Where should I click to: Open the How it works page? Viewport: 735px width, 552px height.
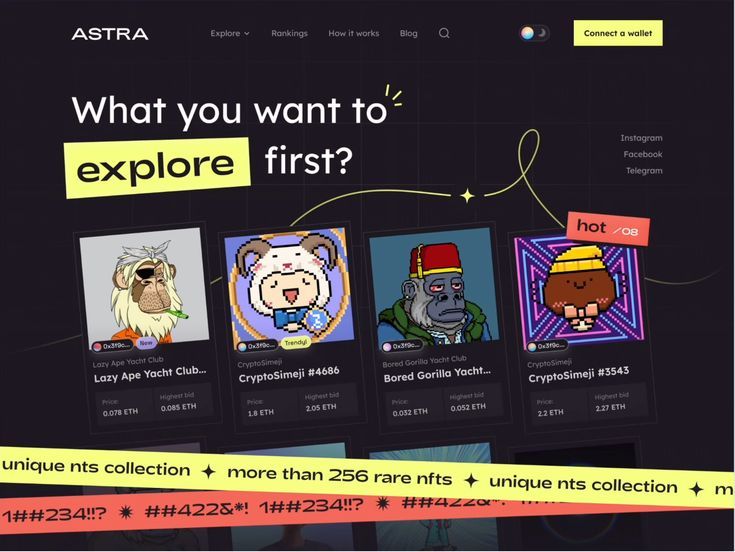[x=354, y=34]
